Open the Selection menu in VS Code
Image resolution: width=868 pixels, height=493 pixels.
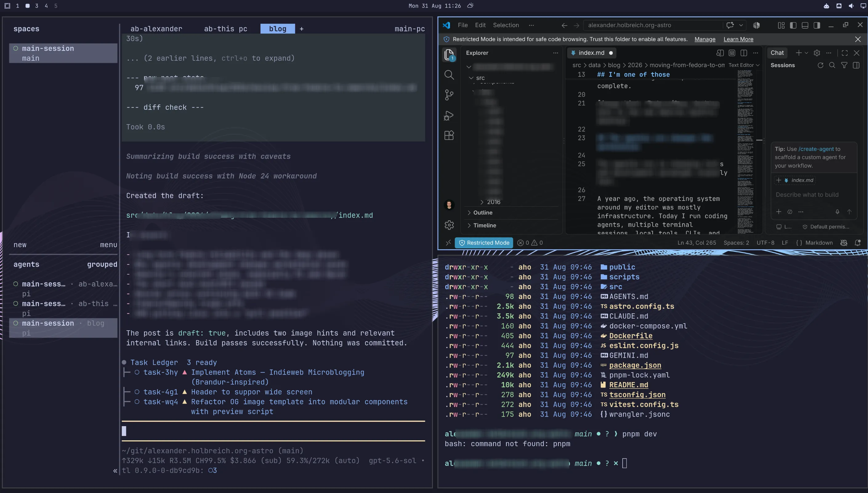[x=506, y=25]
